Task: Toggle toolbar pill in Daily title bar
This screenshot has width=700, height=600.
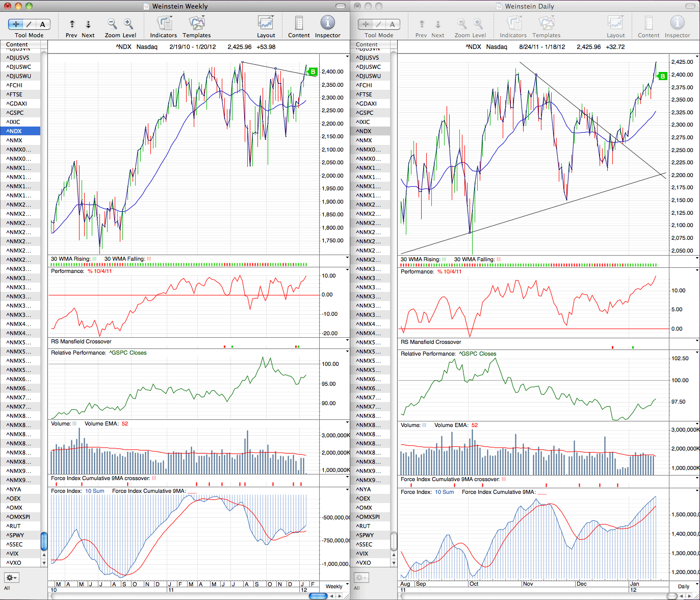Action: pyautogui.click(x=691, y=6)
